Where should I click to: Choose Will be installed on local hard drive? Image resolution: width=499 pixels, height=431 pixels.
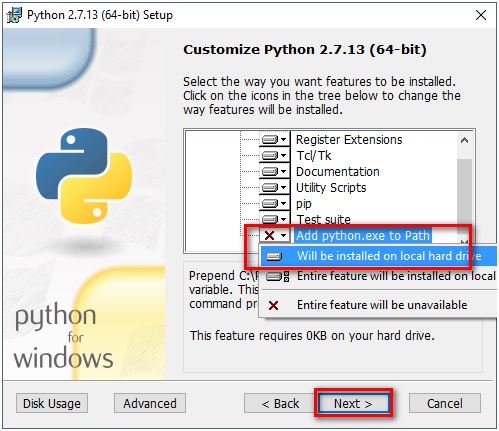[x=378, y=256]
